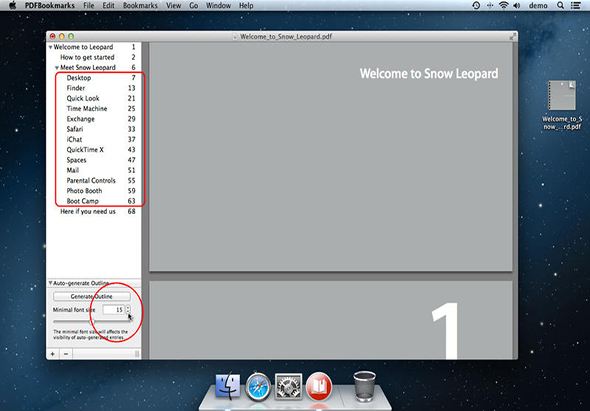590x411 pixels.
Task: Open the PDFBookmarks application menu
Action: 50,5
